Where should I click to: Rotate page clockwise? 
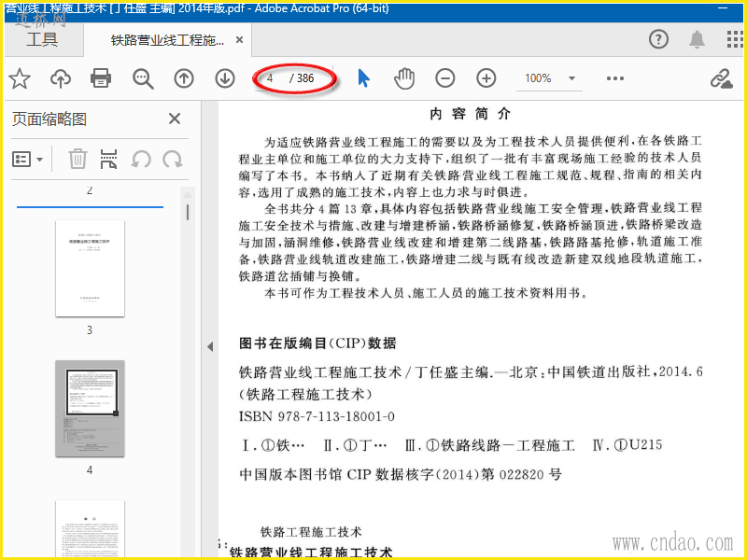173,160
